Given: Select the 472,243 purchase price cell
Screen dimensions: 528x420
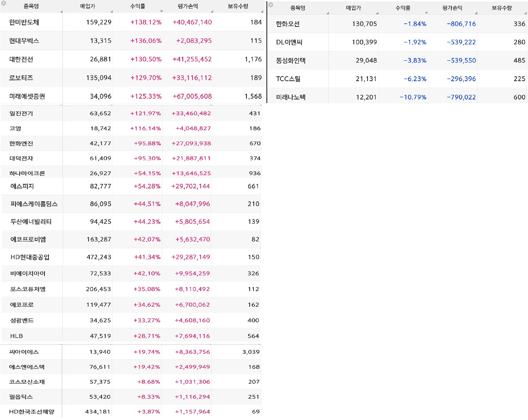Looking at the screenshot, I should point(99,257).
